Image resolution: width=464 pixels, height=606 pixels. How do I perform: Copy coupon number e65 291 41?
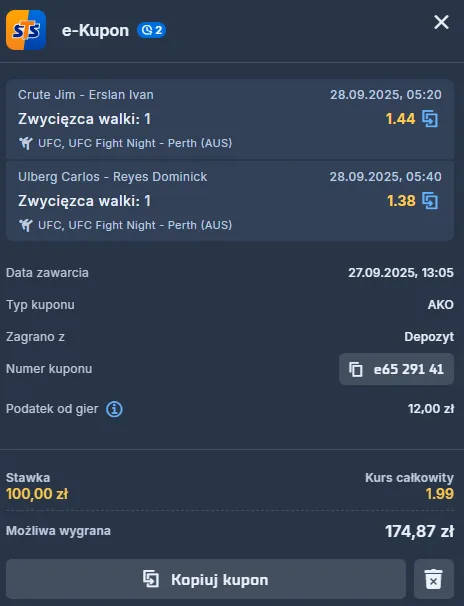(396, 369)
